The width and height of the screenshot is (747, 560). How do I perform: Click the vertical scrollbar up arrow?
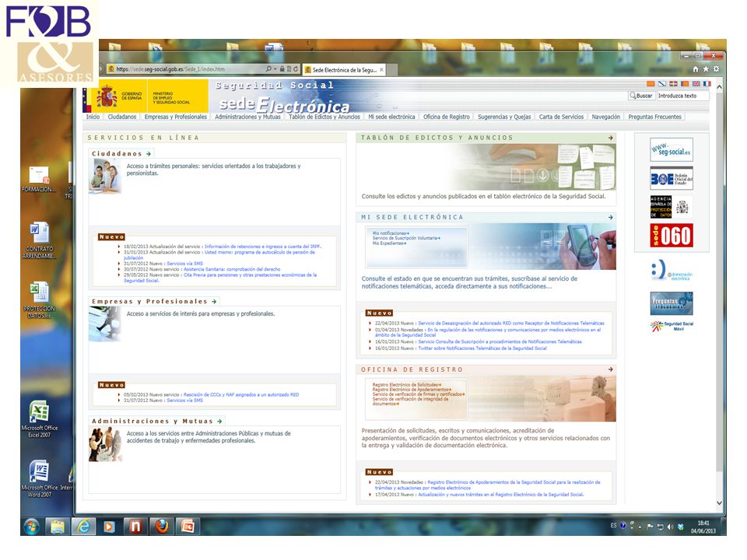(719, 87)
